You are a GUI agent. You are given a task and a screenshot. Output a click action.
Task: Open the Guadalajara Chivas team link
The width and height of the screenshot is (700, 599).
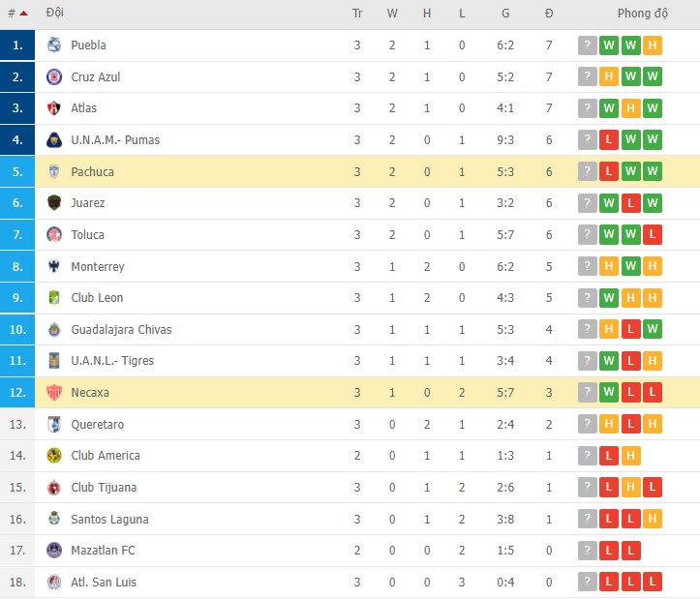[x=121, y=330]
